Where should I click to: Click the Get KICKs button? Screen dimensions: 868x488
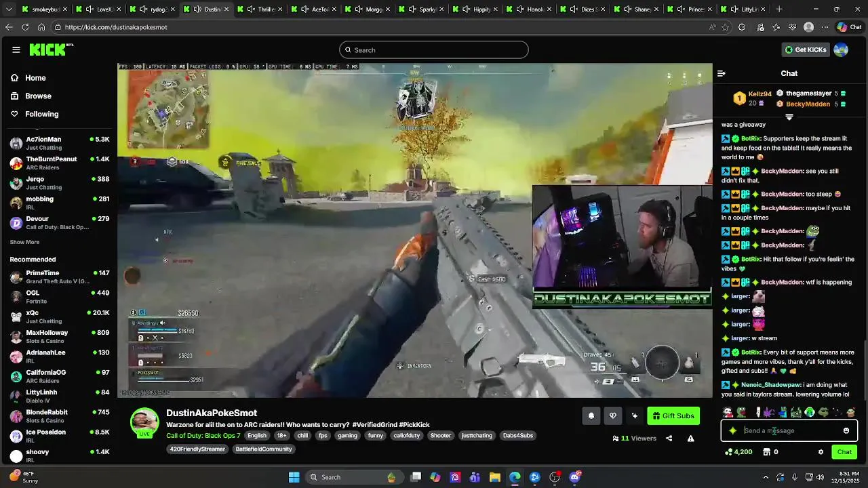806,49
